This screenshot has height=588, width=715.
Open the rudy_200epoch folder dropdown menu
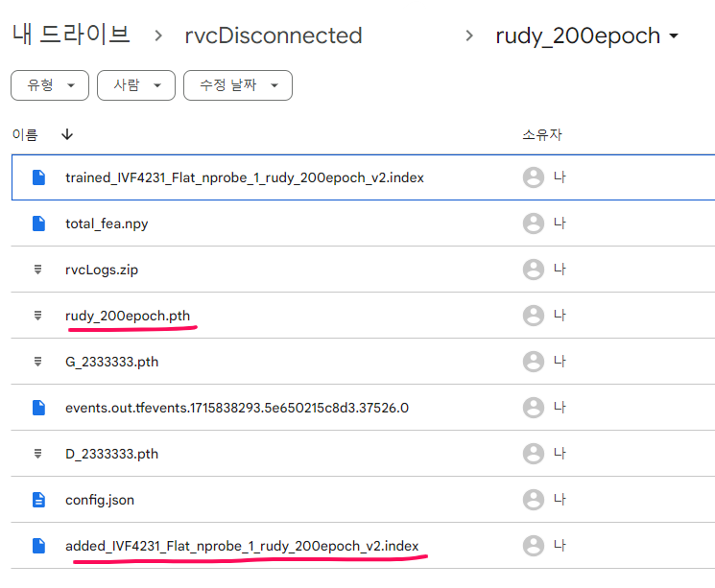point(674,36)
